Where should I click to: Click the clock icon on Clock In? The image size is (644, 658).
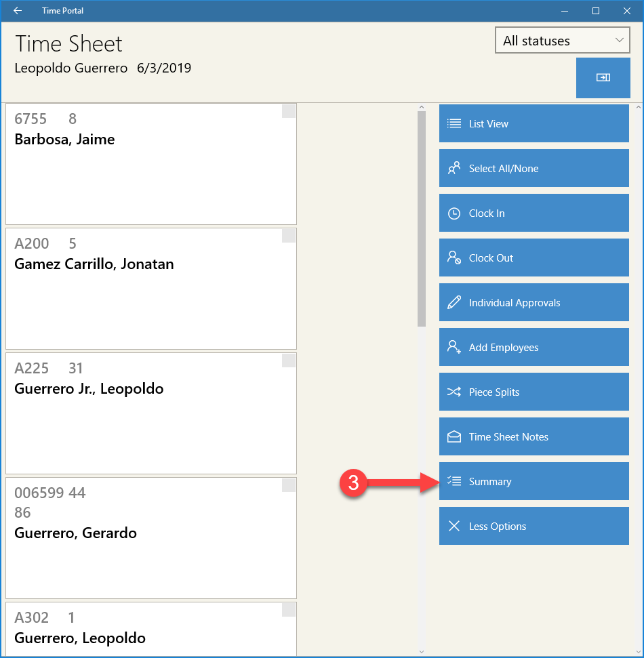[454, 213]
